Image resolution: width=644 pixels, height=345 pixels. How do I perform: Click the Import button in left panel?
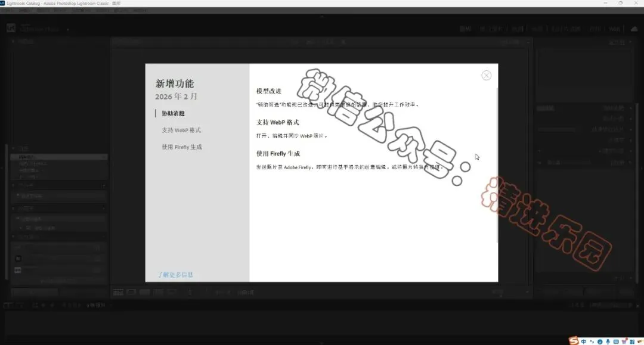pos(35,292)
